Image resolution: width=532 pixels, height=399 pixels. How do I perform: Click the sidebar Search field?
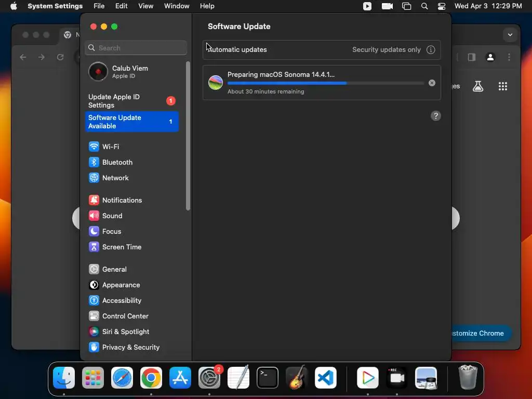click(136, 48)
